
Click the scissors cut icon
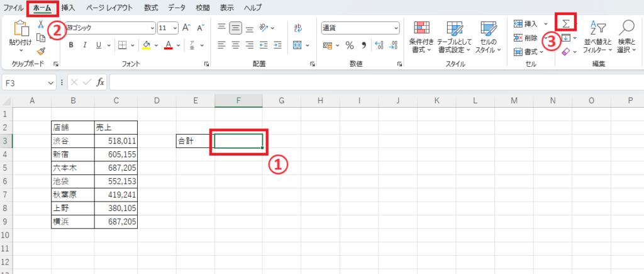41,24
